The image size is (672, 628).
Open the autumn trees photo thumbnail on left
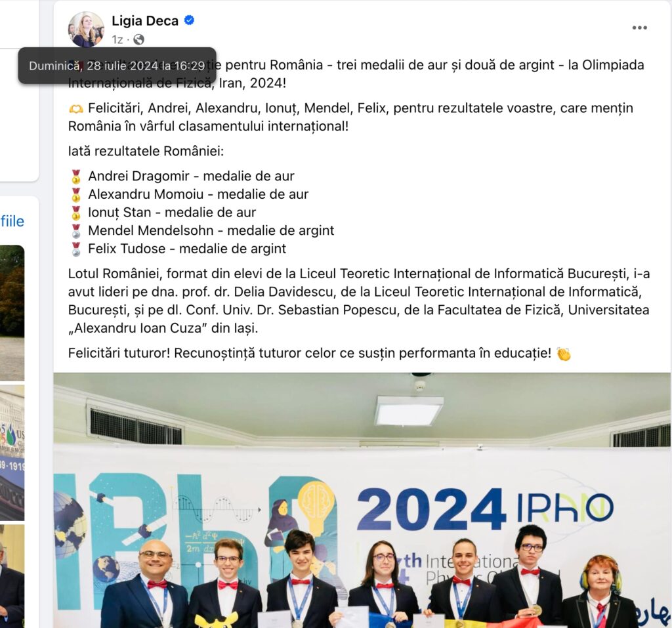coord(12,313)
